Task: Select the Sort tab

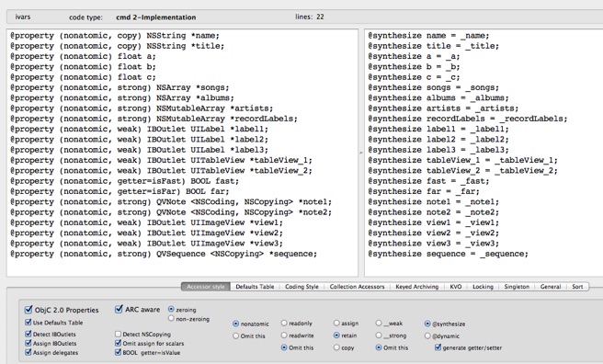Action: click(x=577, y=287)
